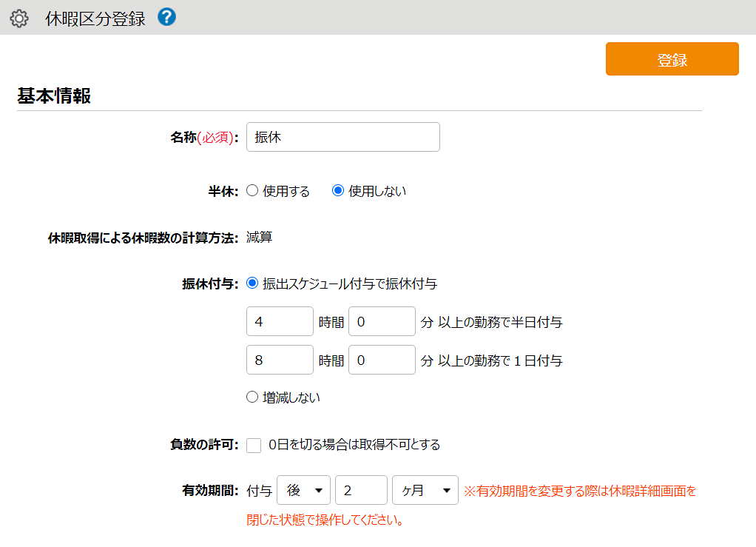Open the 後 dropdown in 有効期間
The height and width of the screenshot is (547, 756).
pos(304,490)
